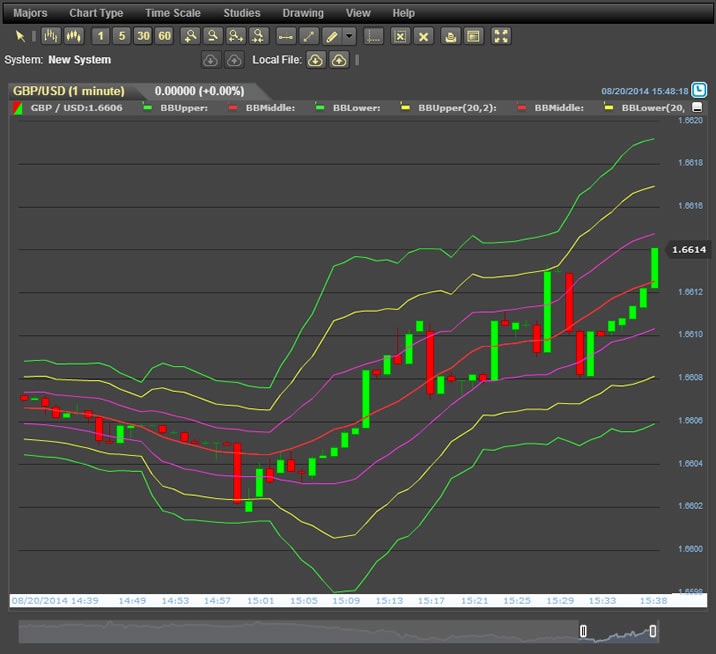Screen dimensions: 716x654
Task: Click the 1.6600 price axis label
Action: (690, 549)
